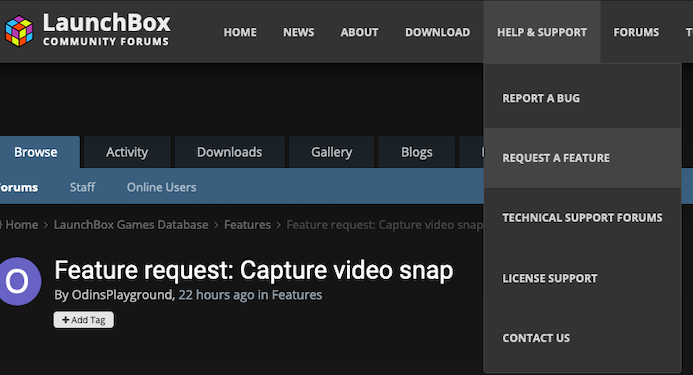This screenshot has height=375, width=693.
Task: Open the Blogs tab
Action: coord(417,152)
